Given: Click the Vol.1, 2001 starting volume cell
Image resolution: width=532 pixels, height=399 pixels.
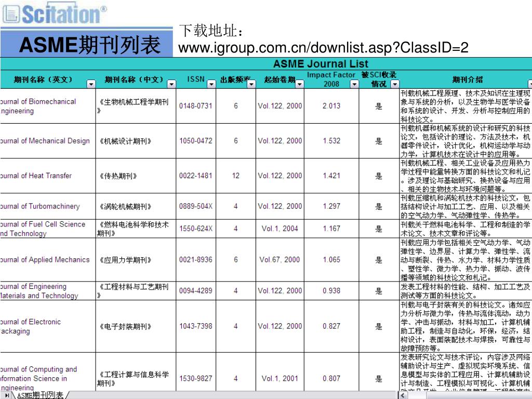Looking at the screenshot, I should click(x=280, y=372).
